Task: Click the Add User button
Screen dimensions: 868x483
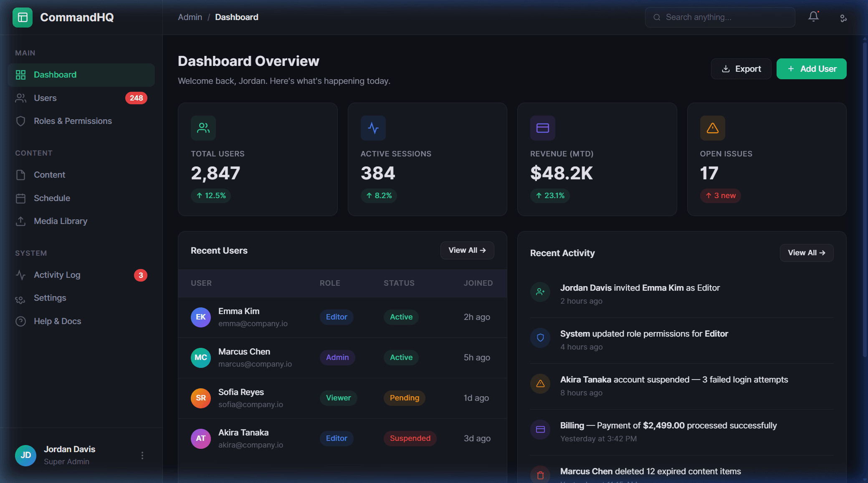Action: click(x=811, y=68)
